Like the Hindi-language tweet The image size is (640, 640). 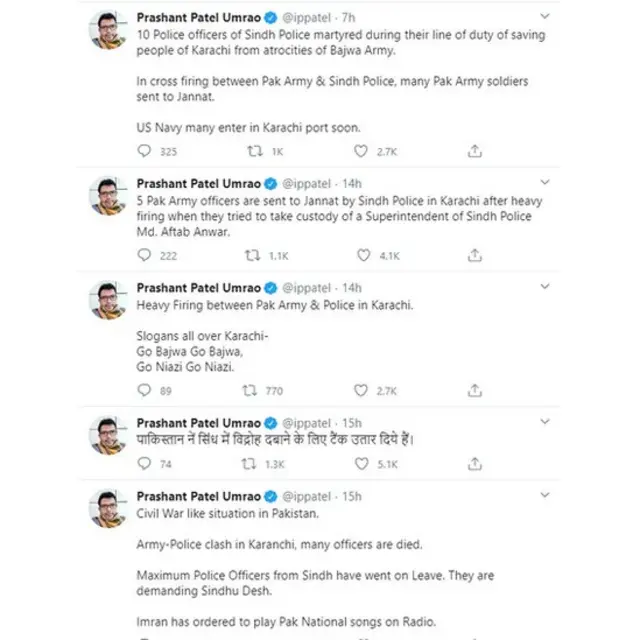(361, 464)
